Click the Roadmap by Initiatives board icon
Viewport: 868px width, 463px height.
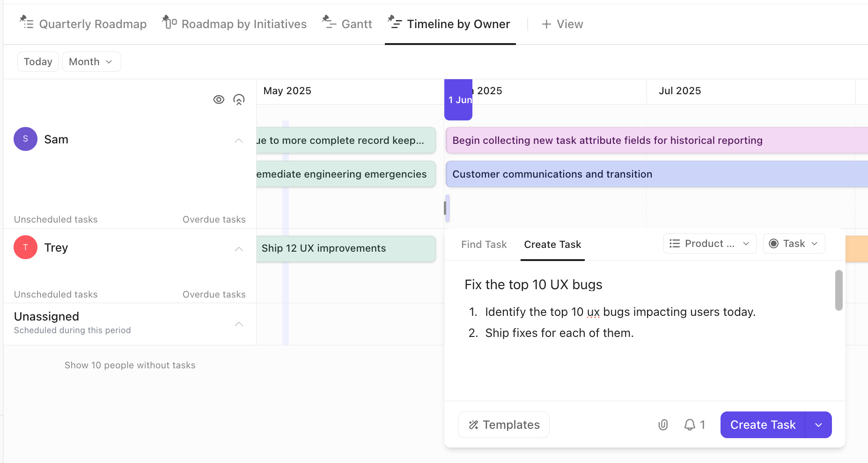coord(169,22)
